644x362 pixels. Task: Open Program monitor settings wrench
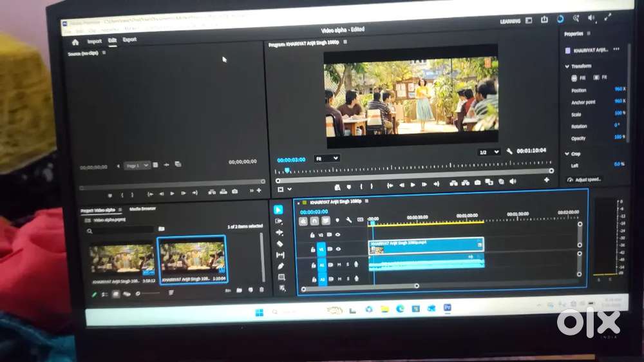pyautogui.click(x=509, y=151)
